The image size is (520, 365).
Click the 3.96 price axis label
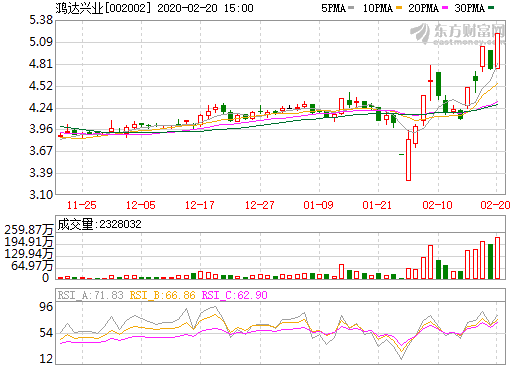click(x=41, y=129)
